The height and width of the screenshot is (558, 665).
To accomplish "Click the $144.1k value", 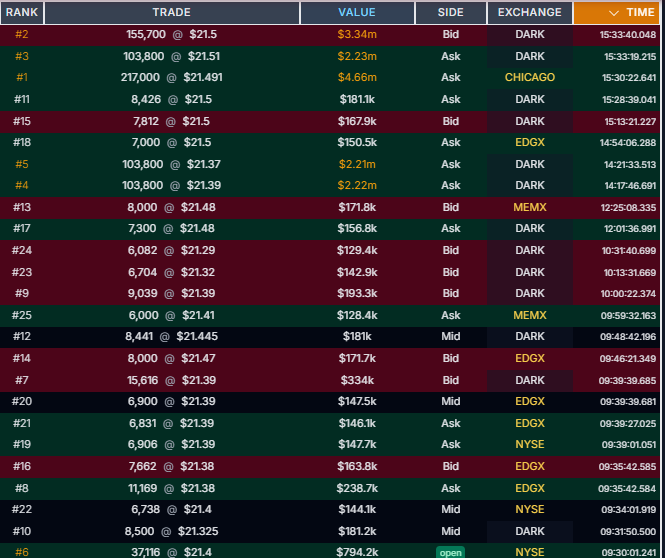I will 357,509.
